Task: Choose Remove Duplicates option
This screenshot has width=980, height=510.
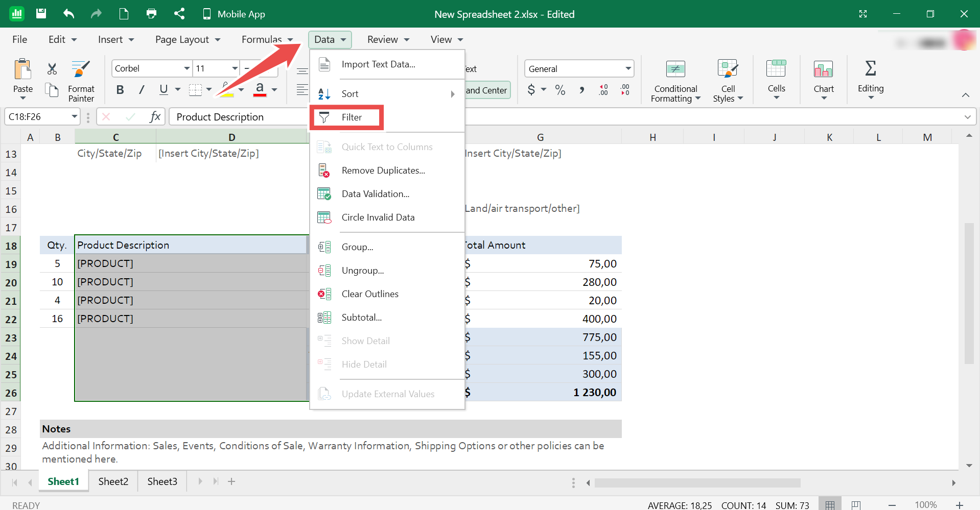Action: 387,171
